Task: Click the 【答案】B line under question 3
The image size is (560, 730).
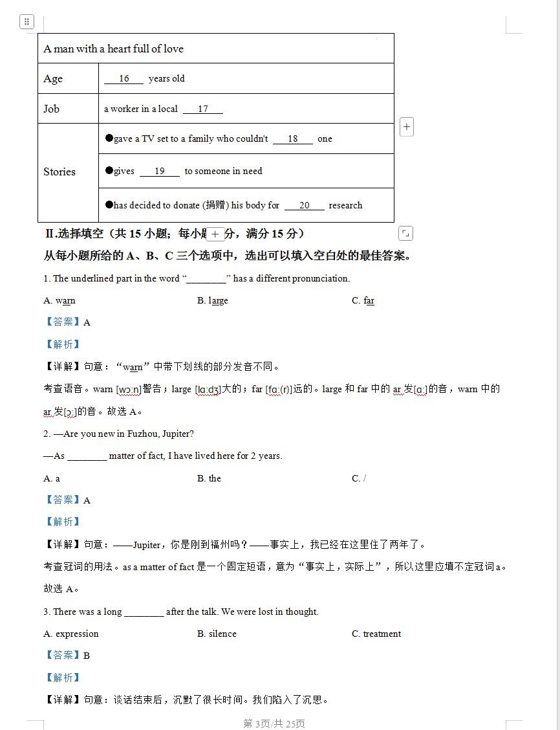Action: [67, 656]
